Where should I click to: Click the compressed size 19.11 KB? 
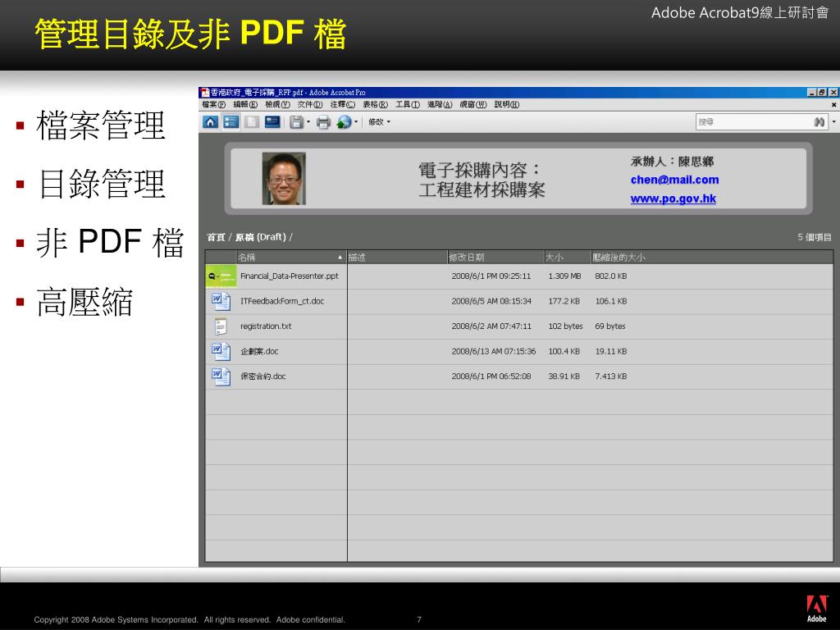(610, 351)
